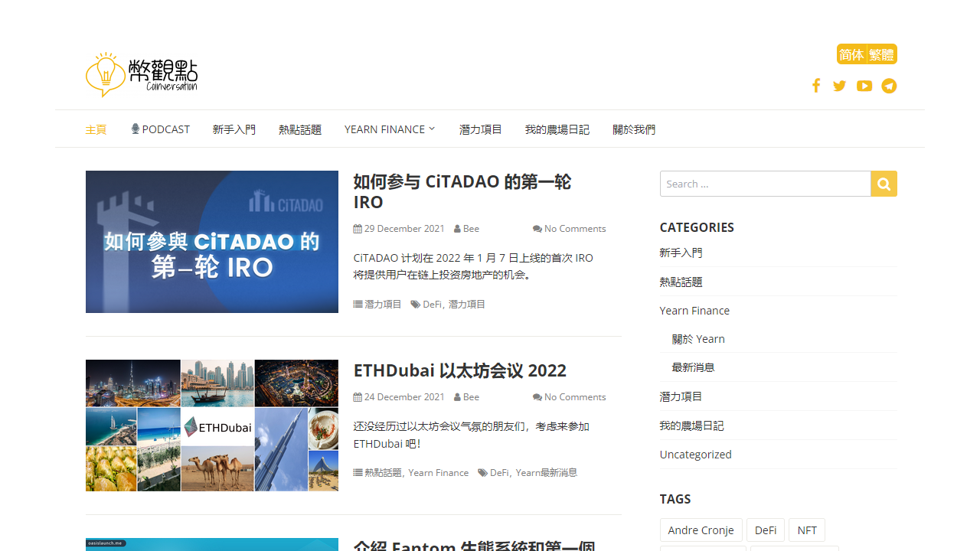The image size is (980, 551).
Task: Switch language to 繁體 Traditional Chinese
Action: point(882,54)
